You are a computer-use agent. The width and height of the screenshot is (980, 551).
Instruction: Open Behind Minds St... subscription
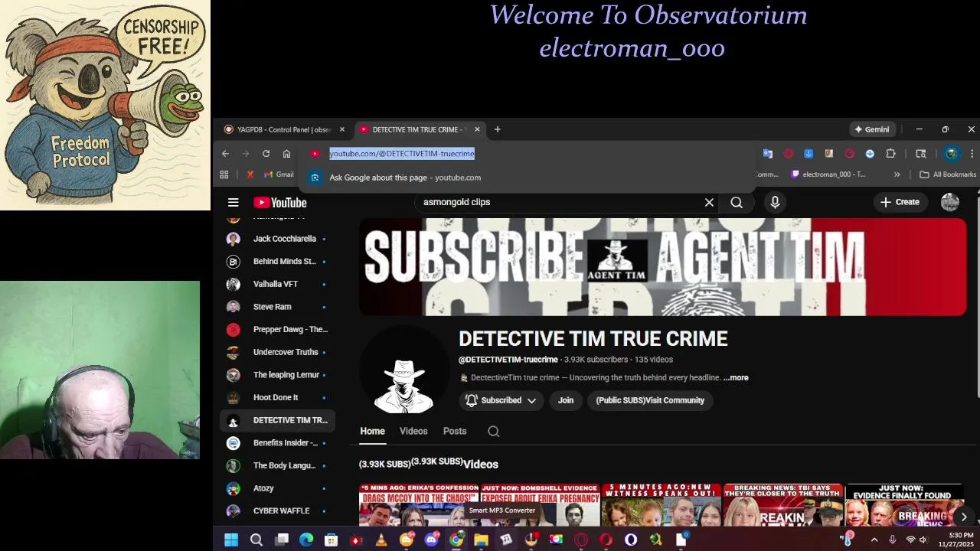[x=277, y=262]
